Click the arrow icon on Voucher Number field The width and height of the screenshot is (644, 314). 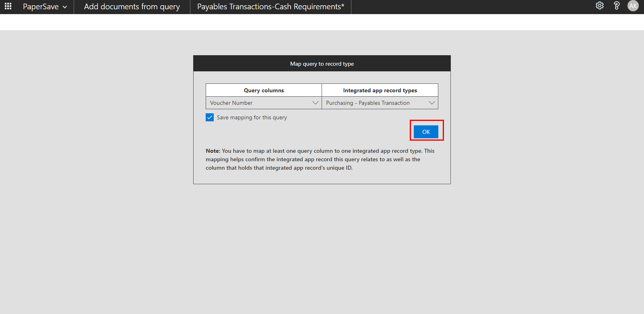pos(316,103)
